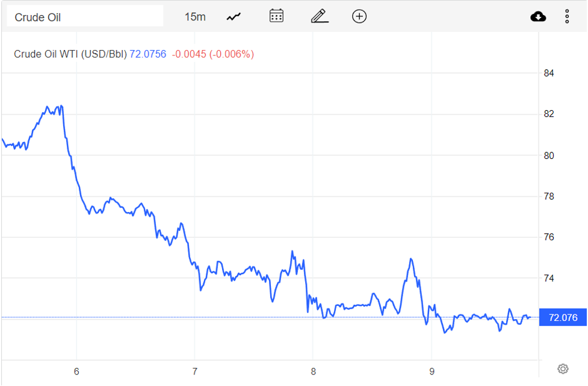Open the three-dot more options menu

coord(567,17)
